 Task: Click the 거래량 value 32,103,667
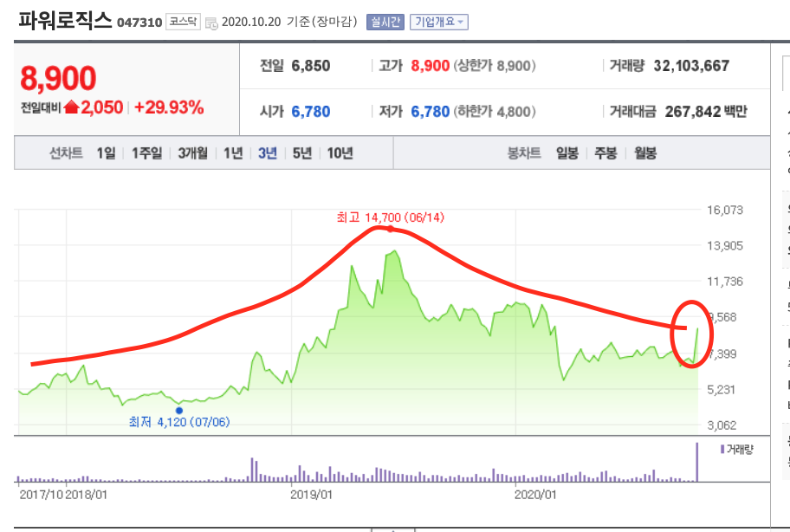[x=691, y=66]
